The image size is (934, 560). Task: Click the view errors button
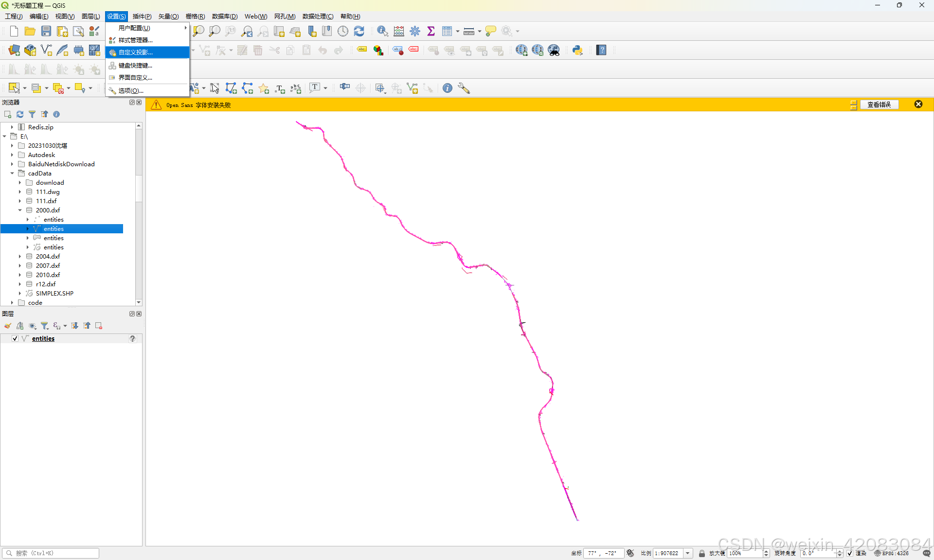(879, 105)
